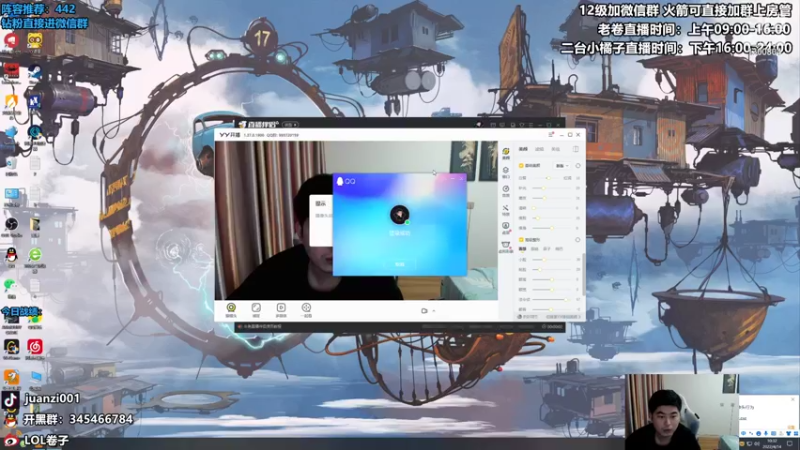Open the basket-shaped icon in YY sidebar
Image resolution: width=800 pixels, height=450 pixels.
pos(506,245)
